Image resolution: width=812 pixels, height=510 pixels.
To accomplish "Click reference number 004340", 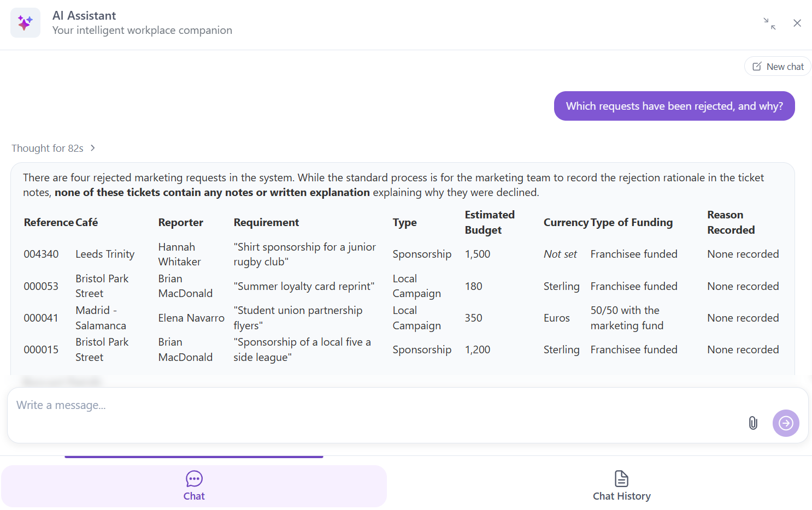I will pyautogui.click(x=41, y=254).
